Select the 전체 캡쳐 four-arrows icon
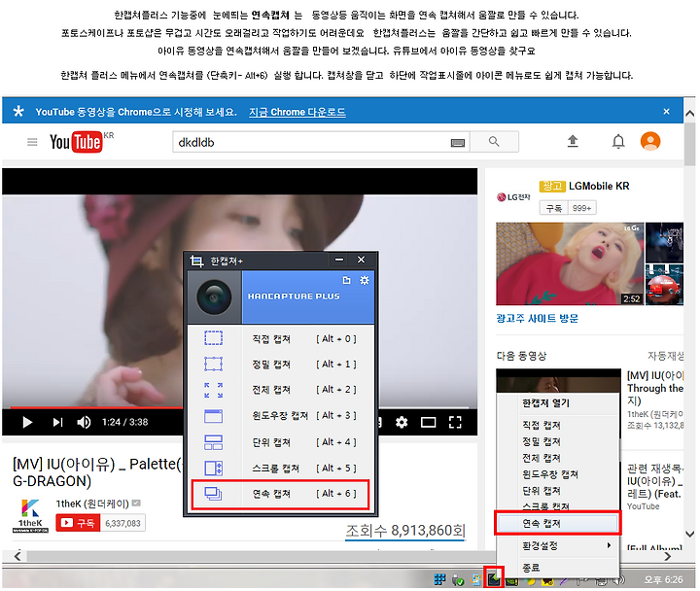700x591 pixels. pyautogui.click(x=213, y=390)
